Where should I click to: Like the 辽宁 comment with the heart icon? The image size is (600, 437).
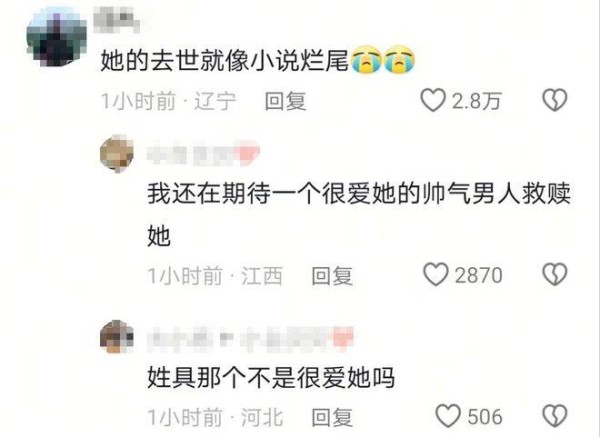(433, 100)
